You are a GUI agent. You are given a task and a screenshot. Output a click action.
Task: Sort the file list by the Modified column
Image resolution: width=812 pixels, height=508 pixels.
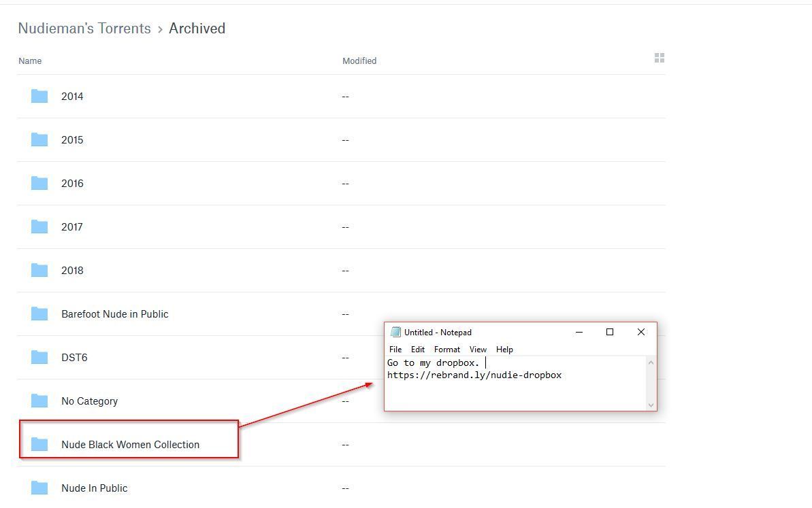pyautogui.click(x=359, y=61)
